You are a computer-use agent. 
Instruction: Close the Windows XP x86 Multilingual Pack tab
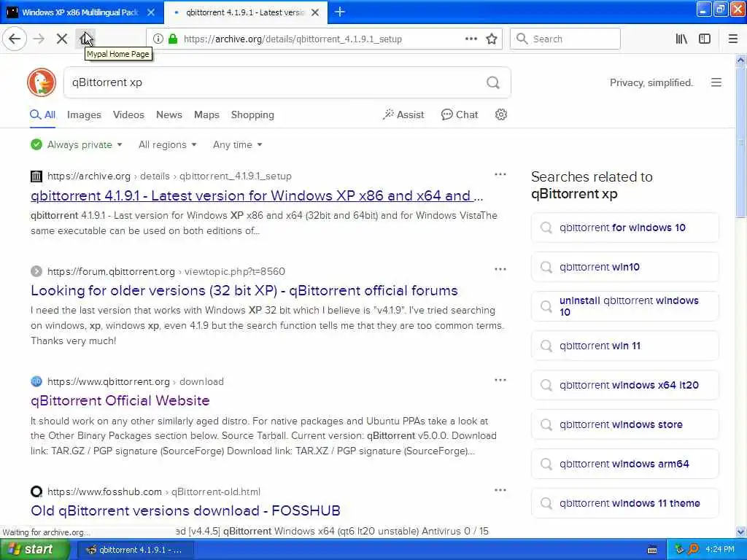151,12
